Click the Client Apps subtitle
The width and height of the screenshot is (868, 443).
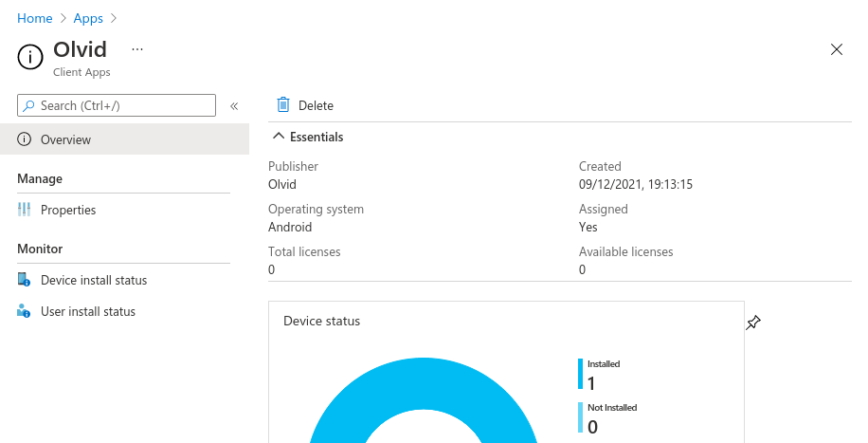pyautogui.click(x=81, y=72)
